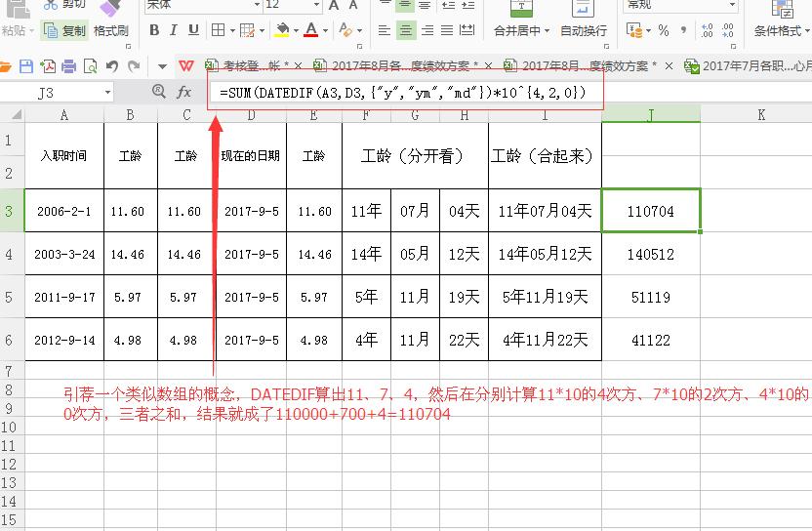
Task: Open the clipboard dialog launcher
Action: click(128, 46)
